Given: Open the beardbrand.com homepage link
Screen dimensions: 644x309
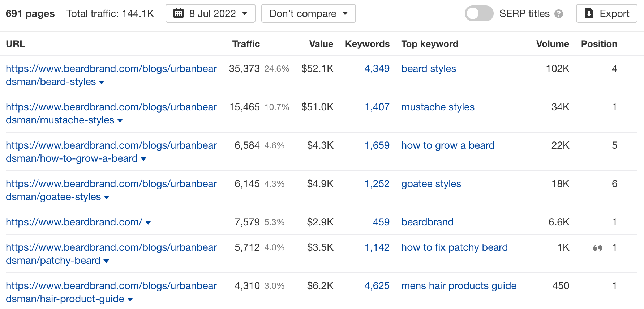Looking at the screenshot, I should click(74, 222).
